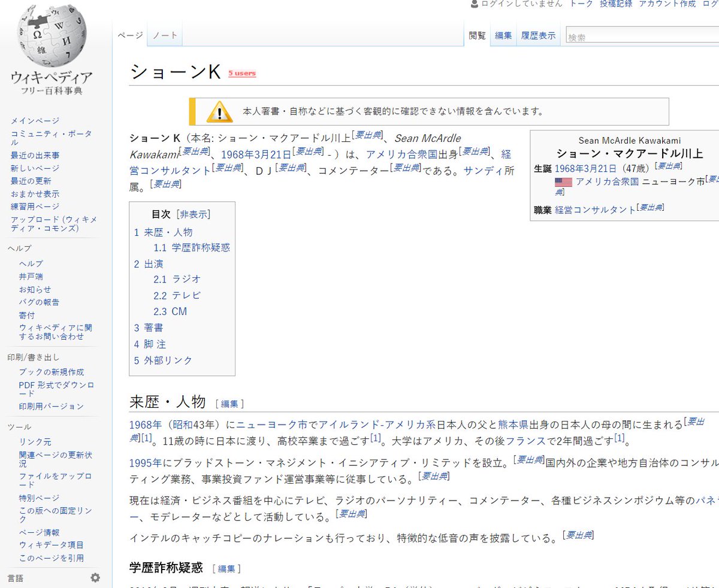Open 最近の出来事 sidebar link
This screenshot has width=719, height=588.
35,155
